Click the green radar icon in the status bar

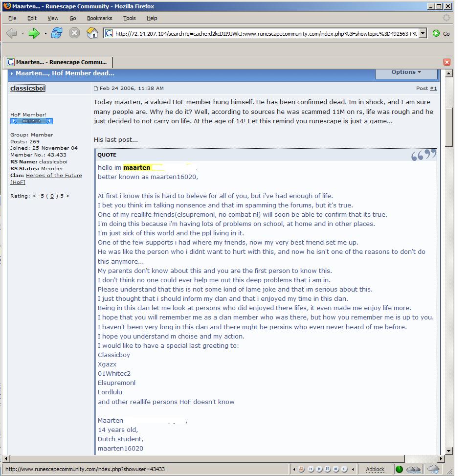tap(399, 469)
